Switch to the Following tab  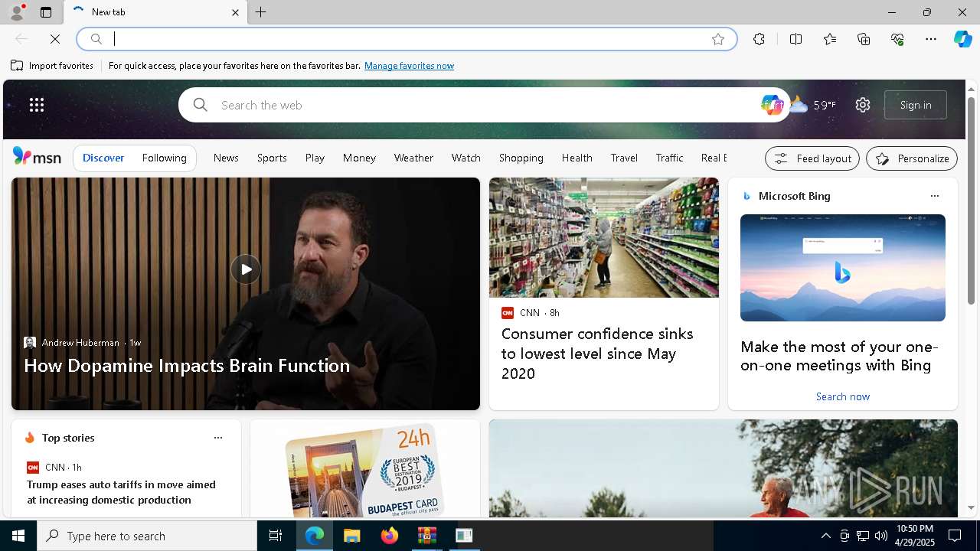pos(165,158)
